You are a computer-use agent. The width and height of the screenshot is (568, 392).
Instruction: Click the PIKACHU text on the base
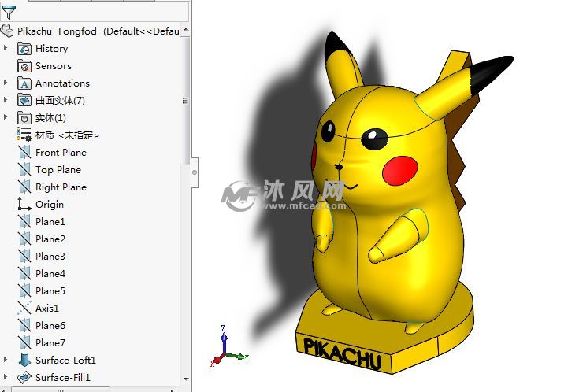(343, 353)
